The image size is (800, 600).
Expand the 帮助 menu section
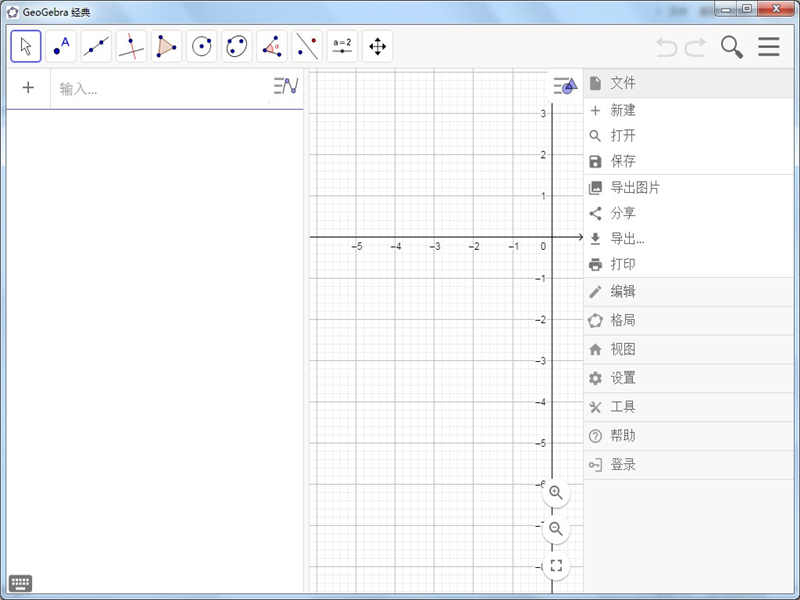coord(689,436)
